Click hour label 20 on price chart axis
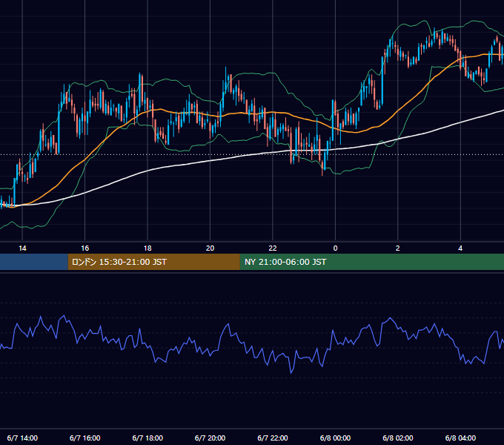This screenshot has width=504, height=445. 210,248
